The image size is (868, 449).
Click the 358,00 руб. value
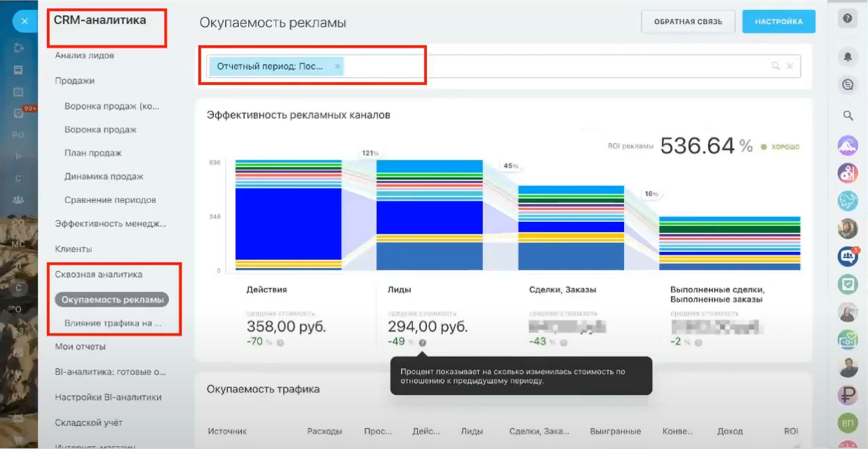click(286, 327)
